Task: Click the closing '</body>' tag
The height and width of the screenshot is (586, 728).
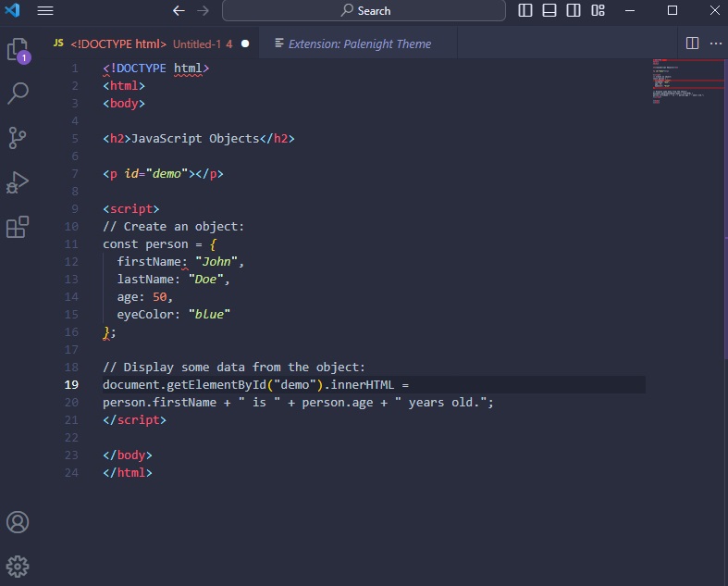Action: [128, 455]
